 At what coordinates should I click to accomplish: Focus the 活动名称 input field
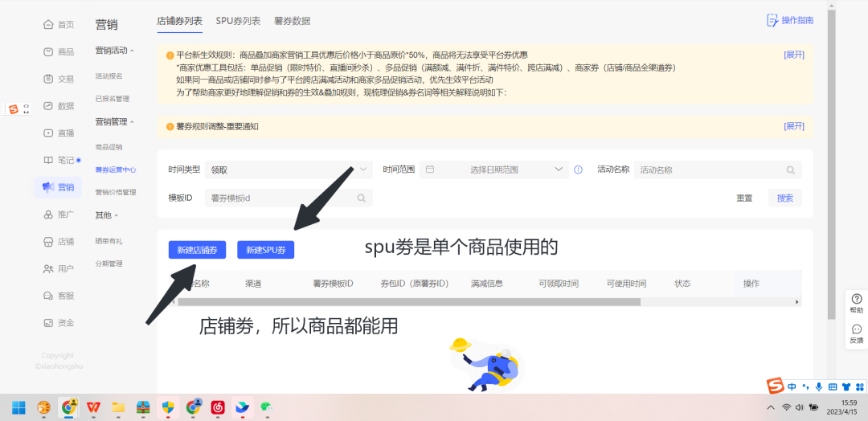pos(718,170)
